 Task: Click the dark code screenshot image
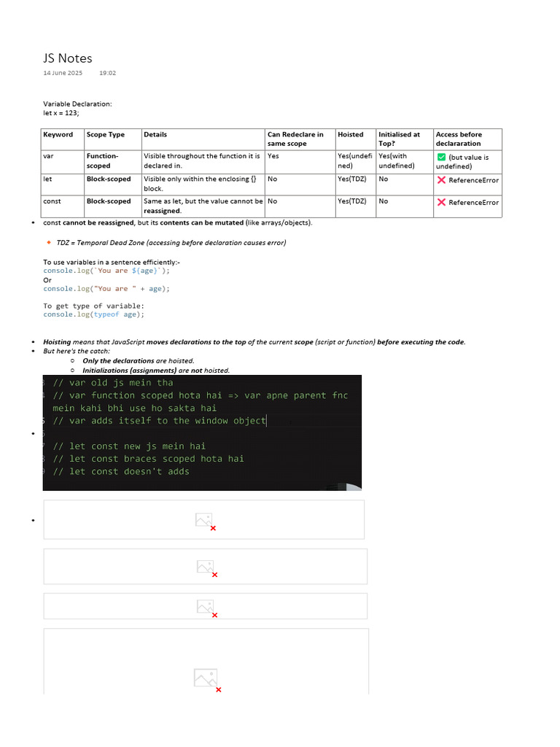pyautogui.click(x=202, y=433)
